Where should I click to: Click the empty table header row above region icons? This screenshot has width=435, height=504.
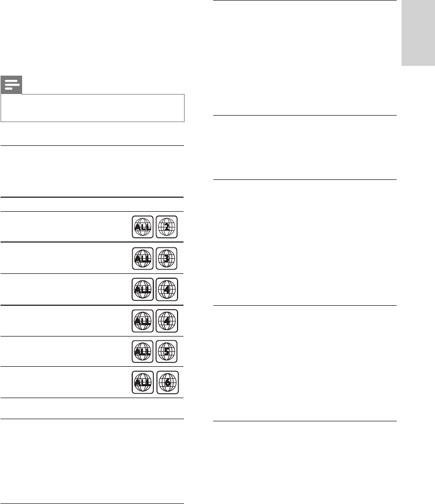(x=92, y=204)
